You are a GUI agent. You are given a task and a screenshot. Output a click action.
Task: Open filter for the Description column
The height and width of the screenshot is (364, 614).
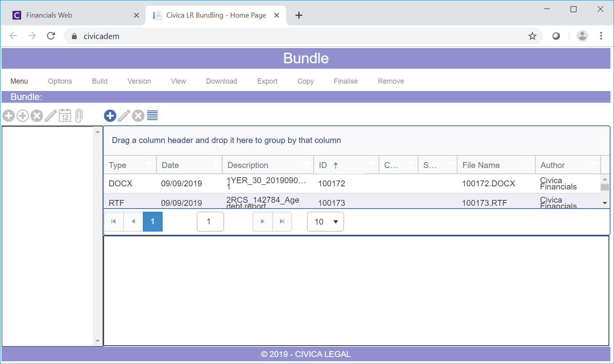[307, 165]
